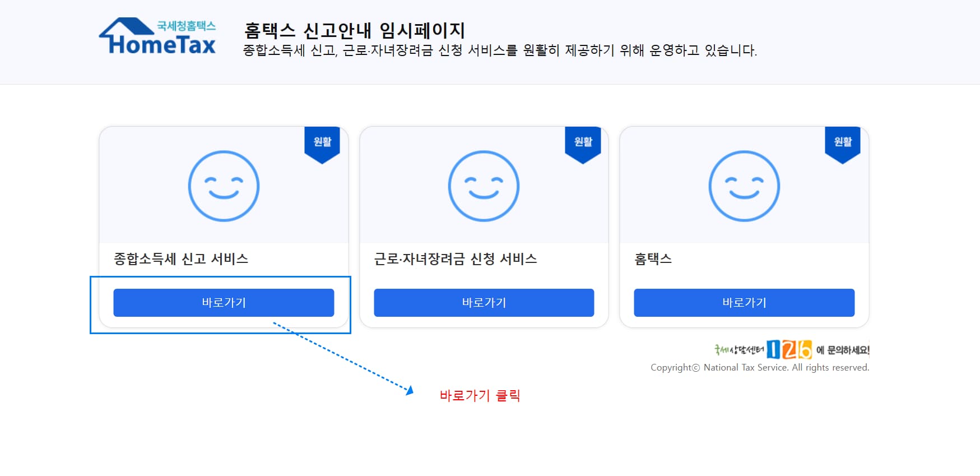
Task: Open 바로가기 for 근로·자녀장려금 신청 서비스
Action: tap(484, 303)
